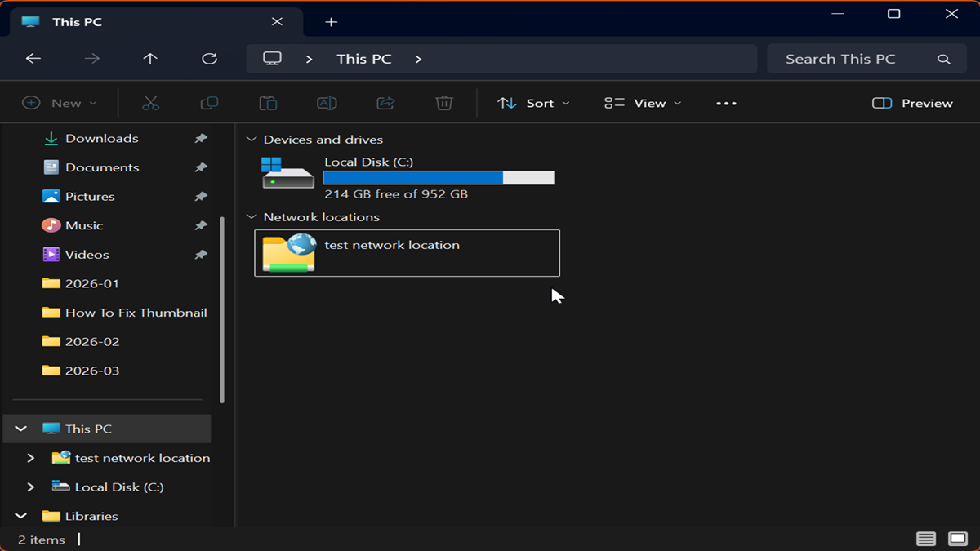This screenshot has width=980, height=551.
Task: Click the pin icon next to Documents
Action: click(x=201, y=167)
